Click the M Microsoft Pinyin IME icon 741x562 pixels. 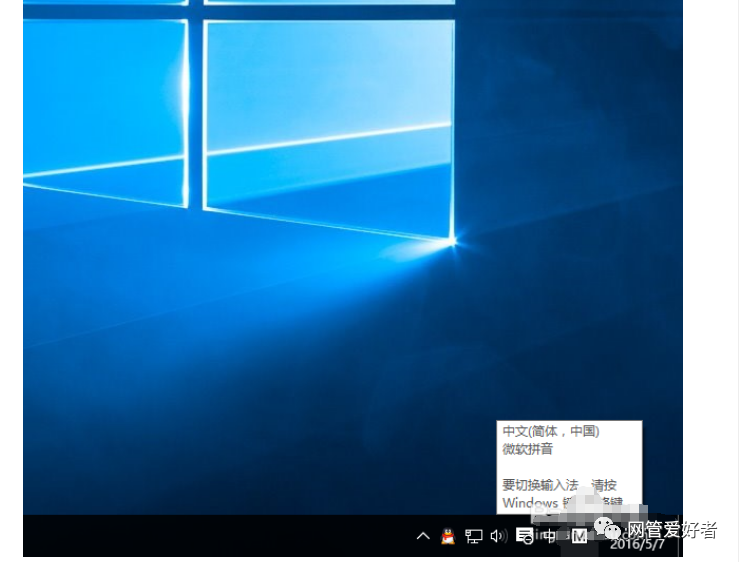click(579, 536)
